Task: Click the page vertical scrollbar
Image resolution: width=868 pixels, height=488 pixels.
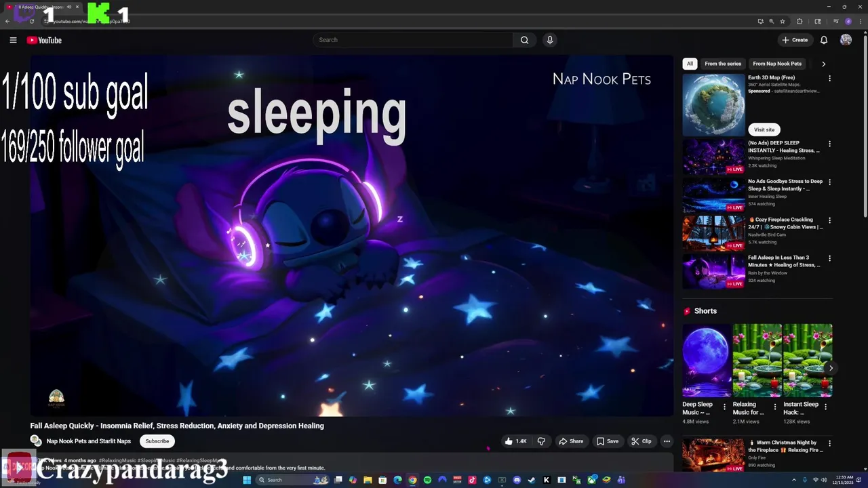Action: click(865, 125)
